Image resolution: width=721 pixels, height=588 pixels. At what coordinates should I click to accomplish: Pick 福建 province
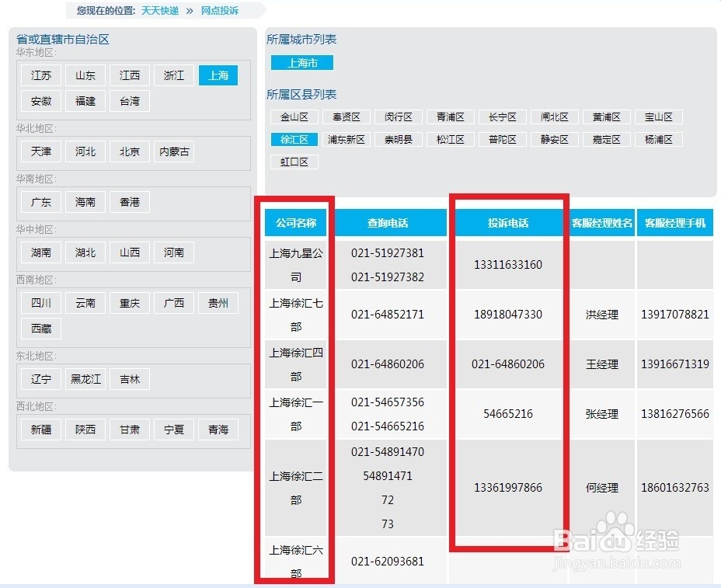coord(85,101)
